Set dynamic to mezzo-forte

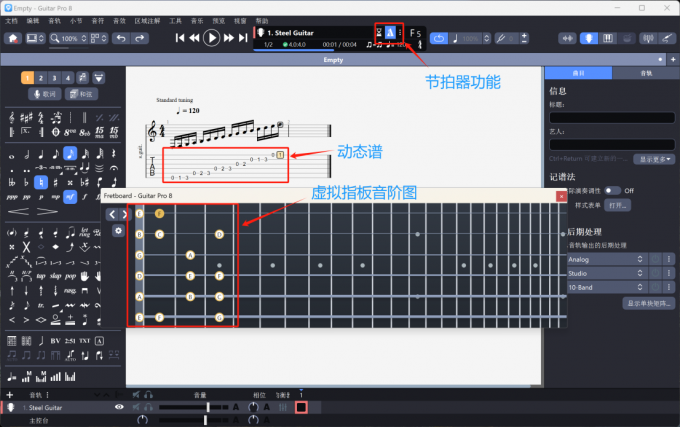point(70,197)
